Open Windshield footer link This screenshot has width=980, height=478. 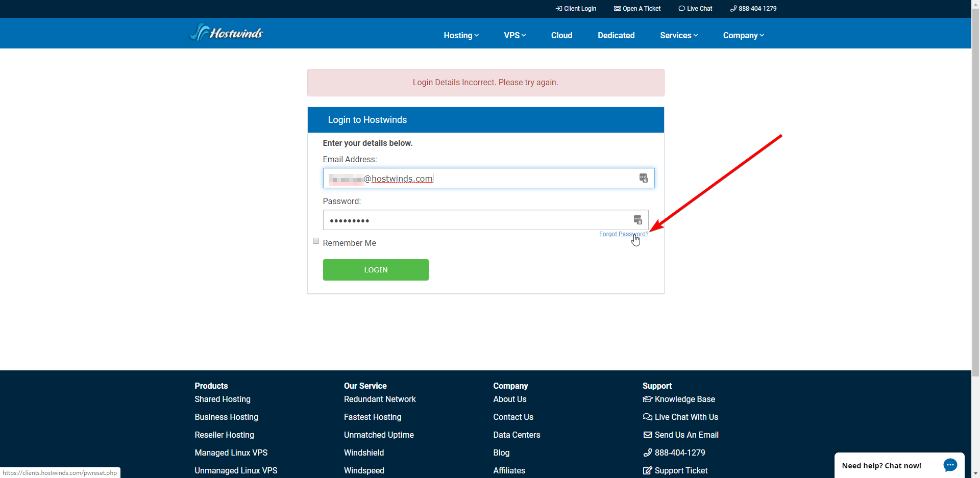364,452
